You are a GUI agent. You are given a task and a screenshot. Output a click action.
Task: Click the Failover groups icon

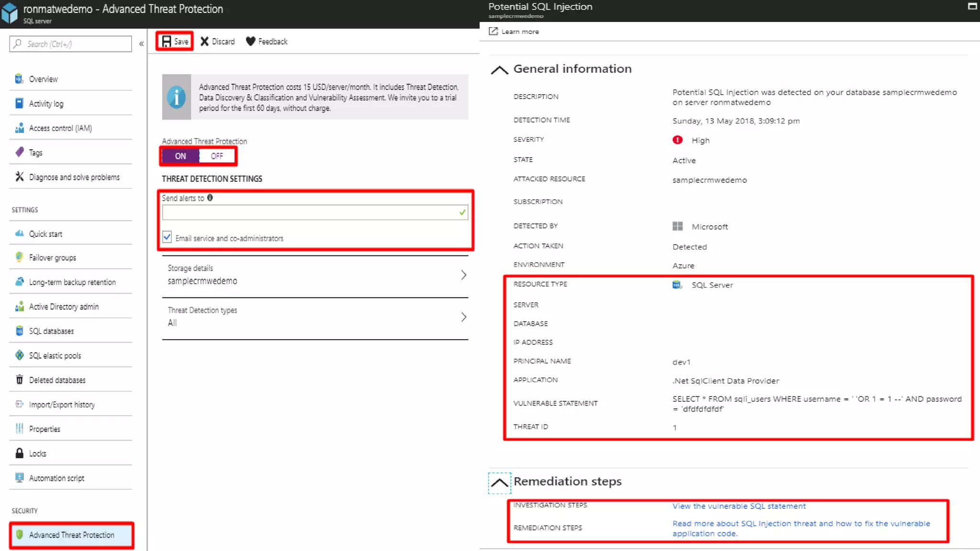coord(19,257)
